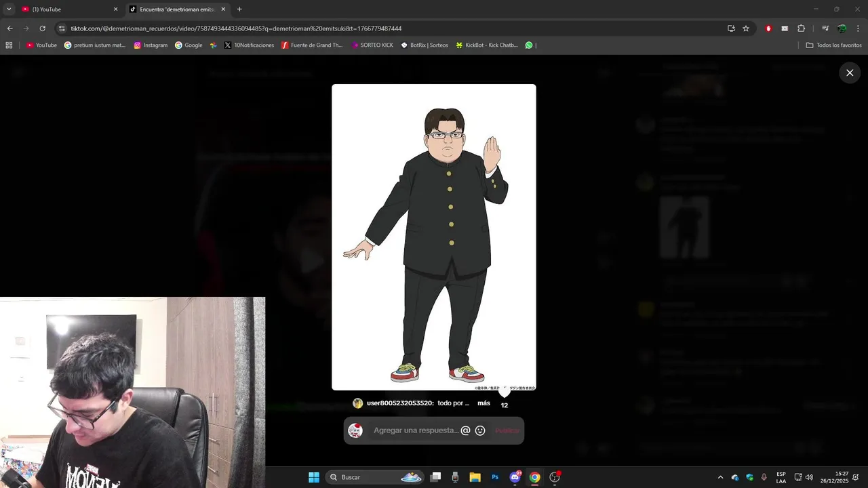Viewport: 868px width, 488px height.
Task: Go forward in browser history
Action: [x=26, y=28]
